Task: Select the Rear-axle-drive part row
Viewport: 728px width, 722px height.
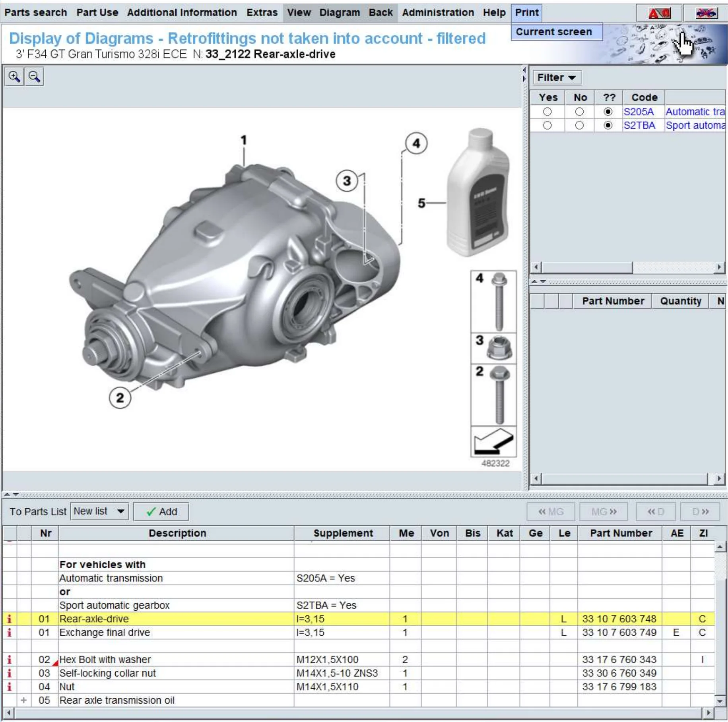Action: point(358,619)
